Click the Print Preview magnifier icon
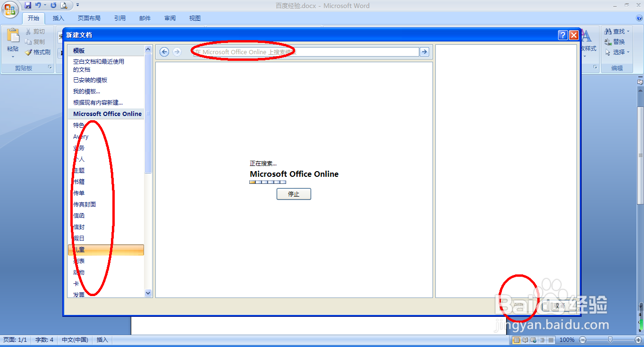This screenshot has width=644, height=347. click(64, 5)
